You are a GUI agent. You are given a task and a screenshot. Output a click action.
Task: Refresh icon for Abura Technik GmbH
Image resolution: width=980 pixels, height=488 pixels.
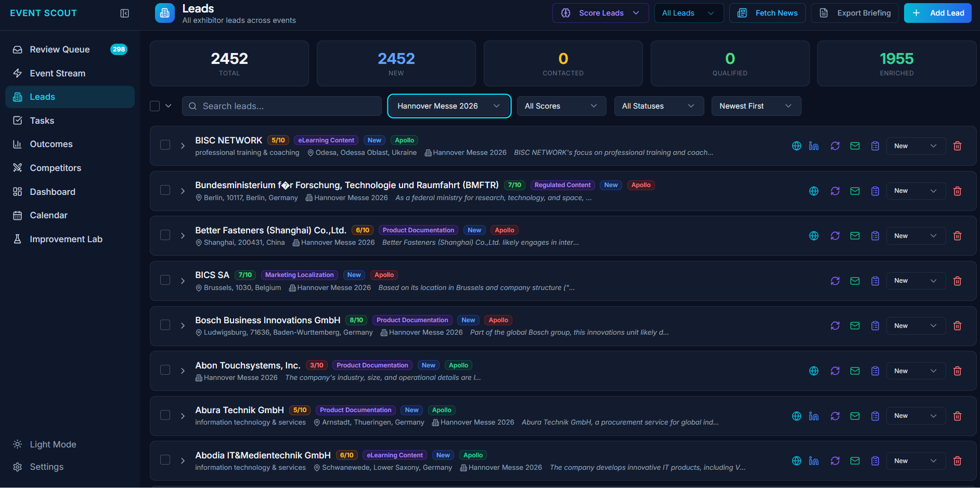point(835,416)
